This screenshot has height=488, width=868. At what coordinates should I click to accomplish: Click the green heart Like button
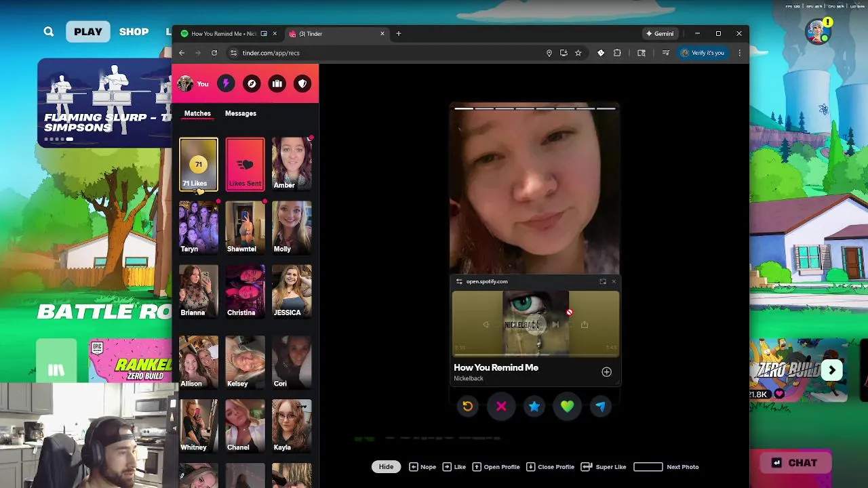point(568,406)
